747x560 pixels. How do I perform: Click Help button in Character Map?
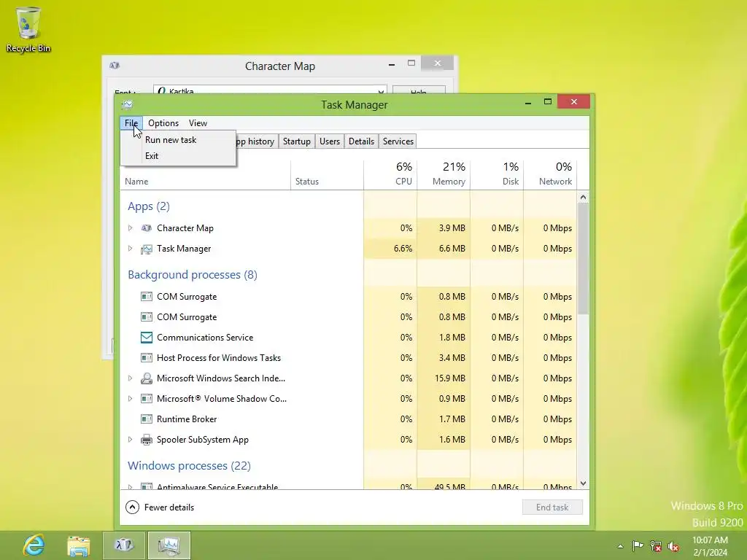click(419, 90)
